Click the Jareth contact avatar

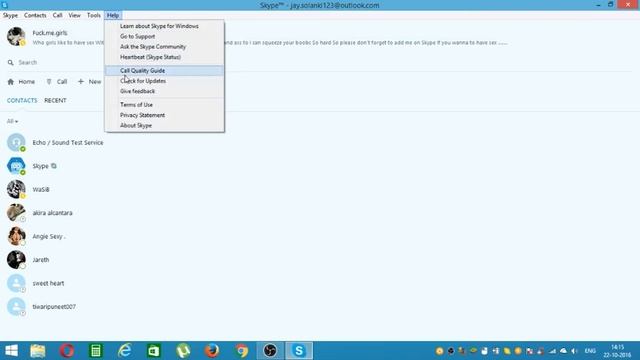(16, 260)
